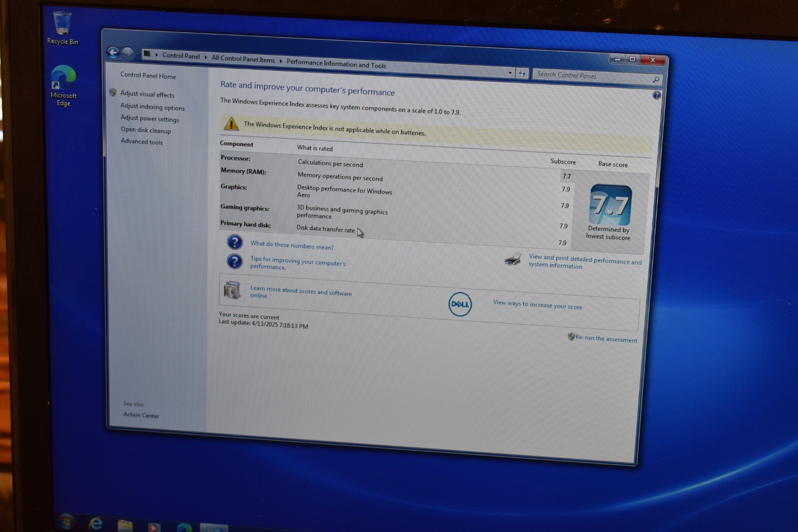Screen dimensions: 798x532
Task: Open Advanced tools link
Action: [142, 142]
